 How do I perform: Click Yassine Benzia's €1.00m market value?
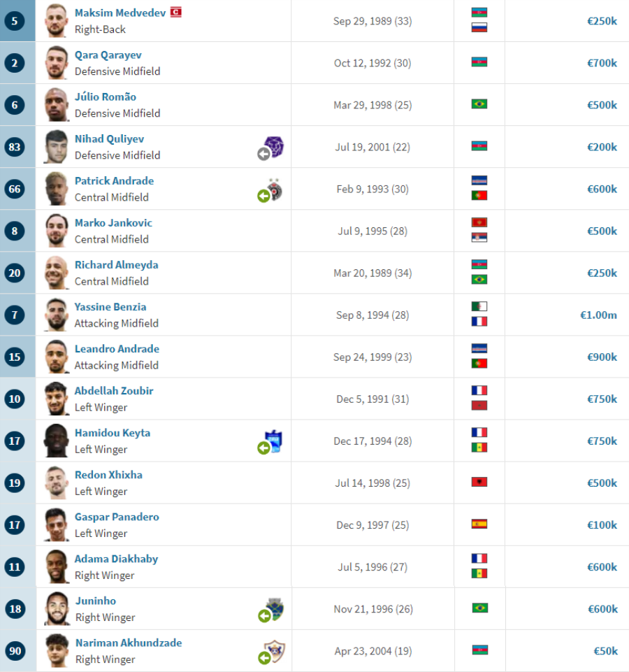tap(598, 315)
